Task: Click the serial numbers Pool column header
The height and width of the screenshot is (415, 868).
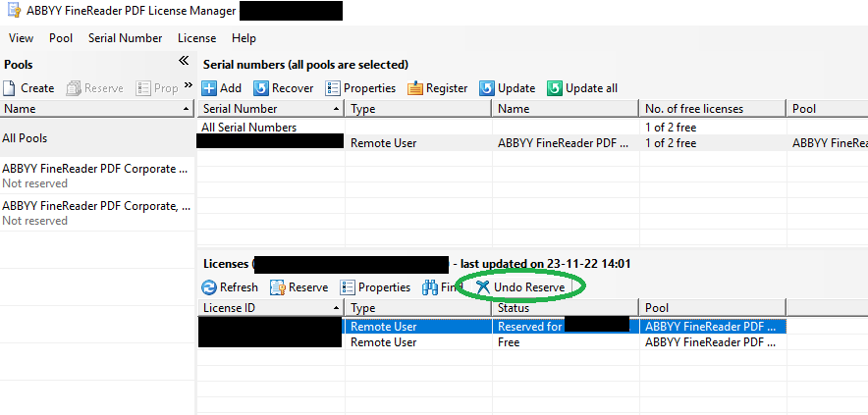Action: pos(827,109)
